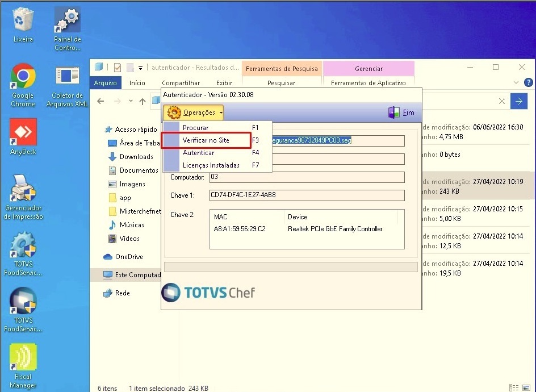
Task: Open the gear TOTVS FoodService shortcut
Action: click(23, 254)
